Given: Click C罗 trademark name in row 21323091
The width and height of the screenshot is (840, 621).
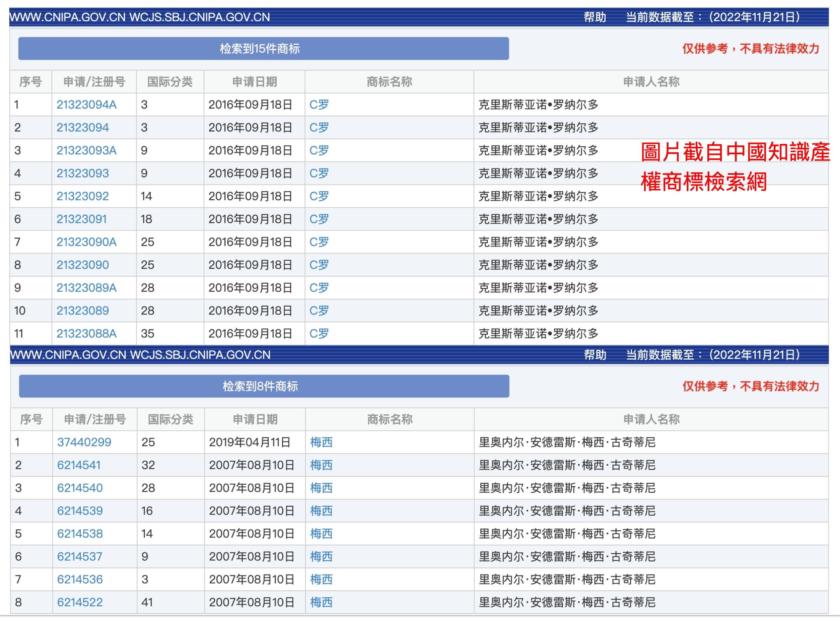Looking at the screenshot, I should (x=319, y=219).
